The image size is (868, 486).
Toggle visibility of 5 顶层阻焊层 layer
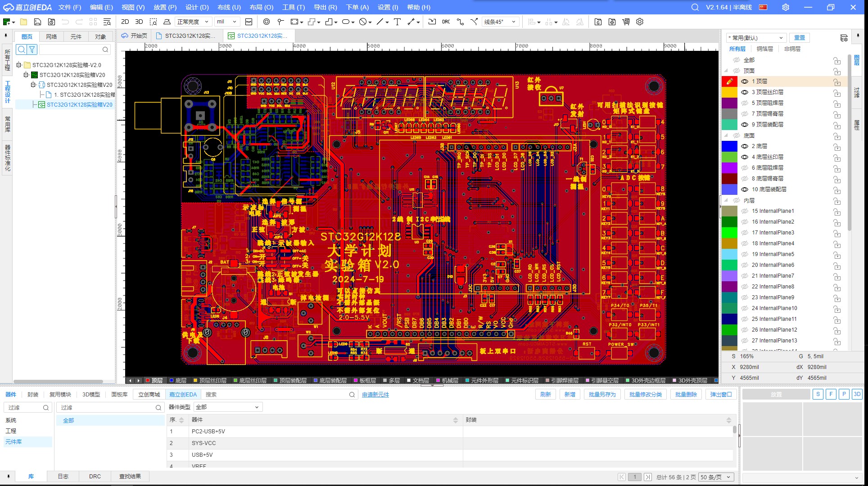745,103
